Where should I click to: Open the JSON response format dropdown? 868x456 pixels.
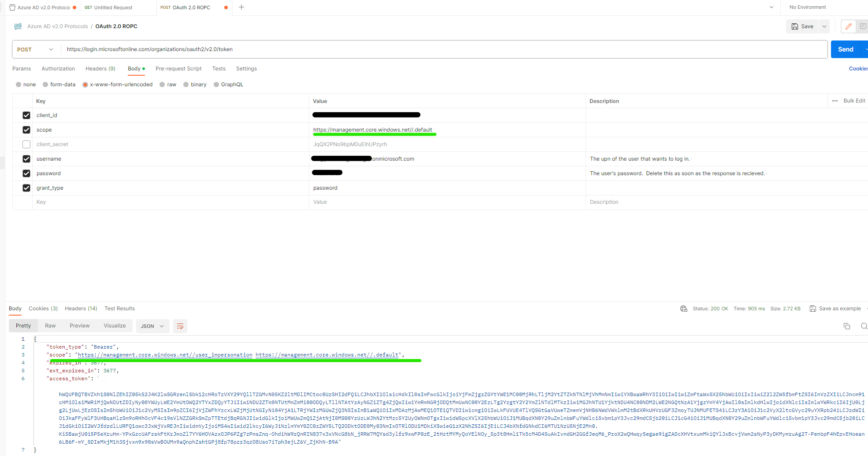[x=152, y=326]
